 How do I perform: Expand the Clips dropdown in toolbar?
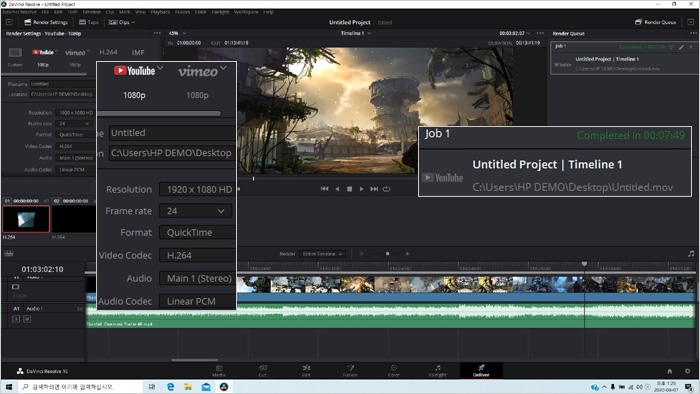(x=121, y=22)
